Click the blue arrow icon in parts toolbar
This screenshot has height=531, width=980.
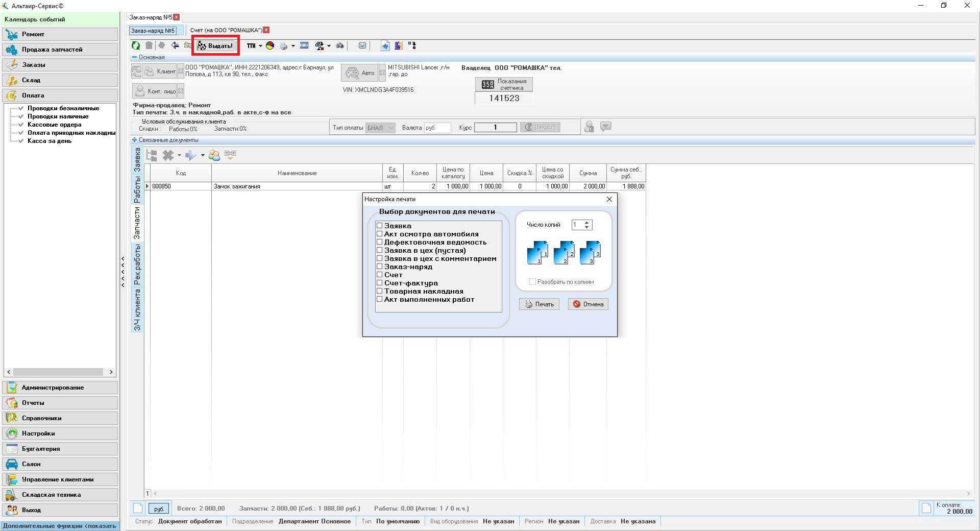[191, 155]
